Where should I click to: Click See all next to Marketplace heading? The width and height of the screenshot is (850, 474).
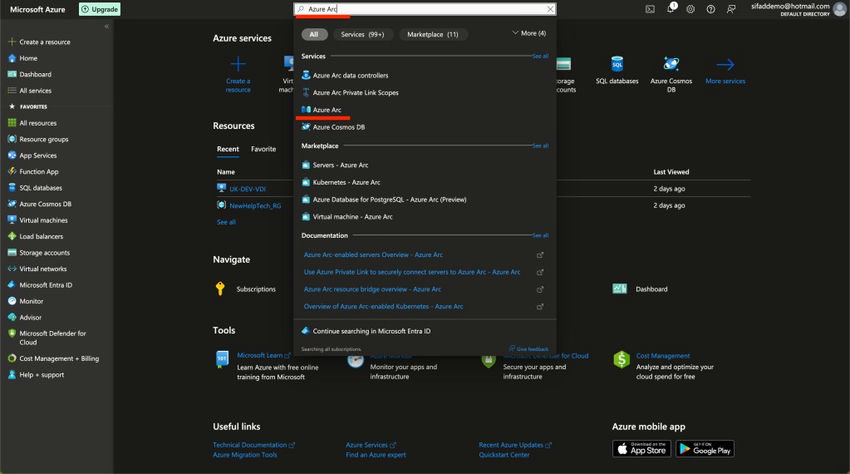[x=540, y=146]
